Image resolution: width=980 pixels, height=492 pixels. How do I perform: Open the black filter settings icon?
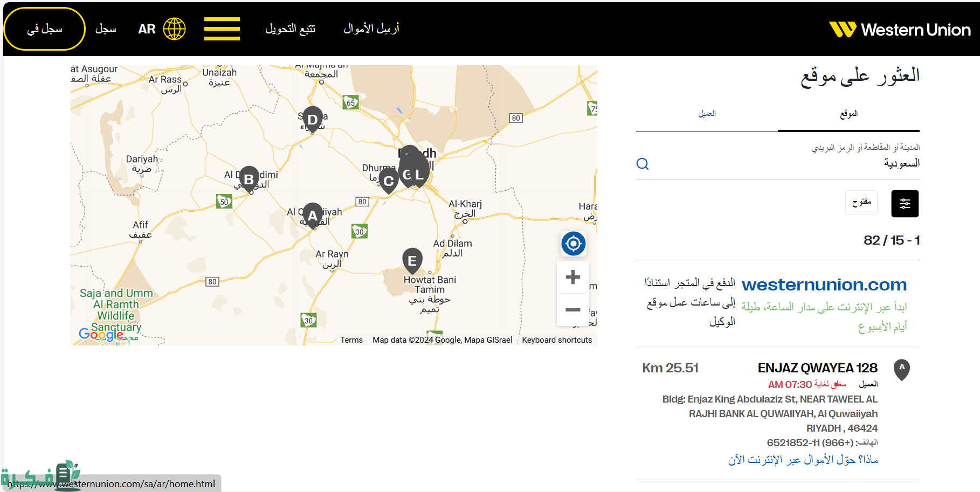pyautogui.click(x=905, y=204)
